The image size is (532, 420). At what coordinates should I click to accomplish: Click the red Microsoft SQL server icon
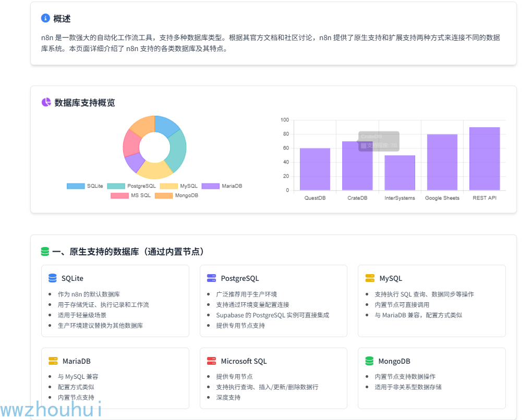tap(211, 361)
